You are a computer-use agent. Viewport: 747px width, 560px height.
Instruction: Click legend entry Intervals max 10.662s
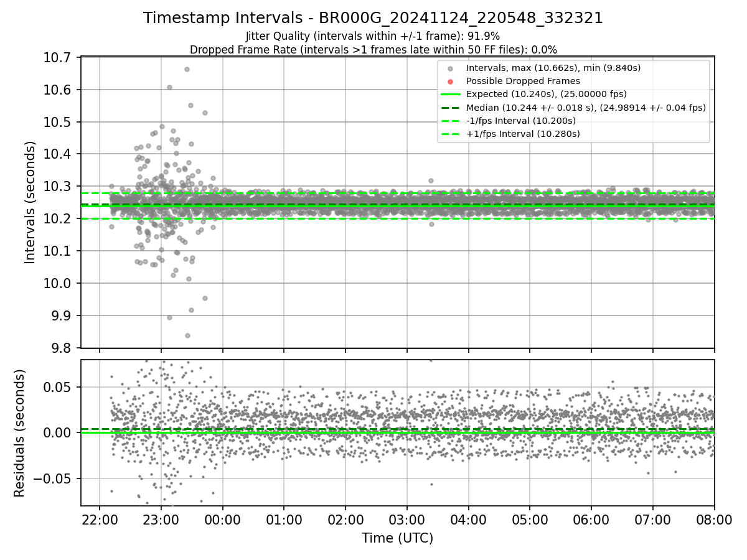tap(553, 67)
